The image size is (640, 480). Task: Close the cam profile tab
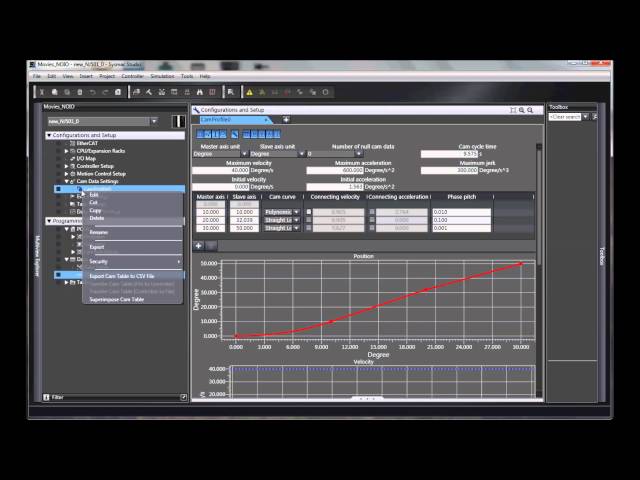coord(266,120)
